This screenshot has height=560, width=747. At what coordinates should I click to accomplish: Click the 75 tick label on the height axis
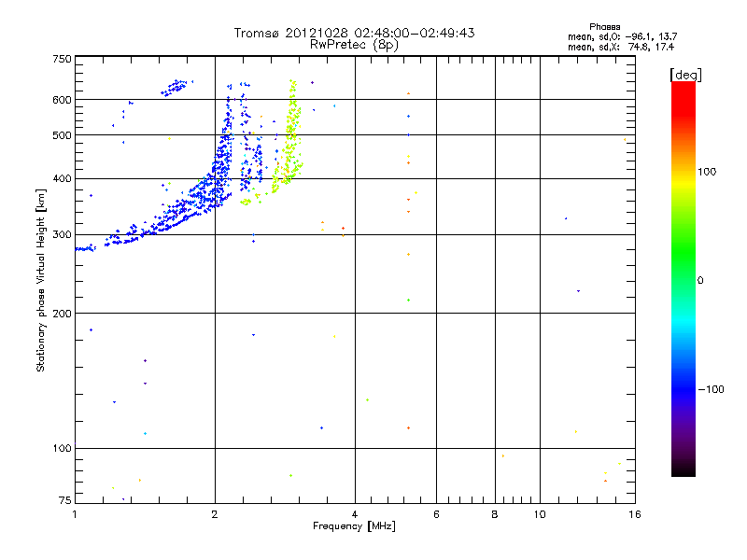pyautogui.click(x=64, y=504)
